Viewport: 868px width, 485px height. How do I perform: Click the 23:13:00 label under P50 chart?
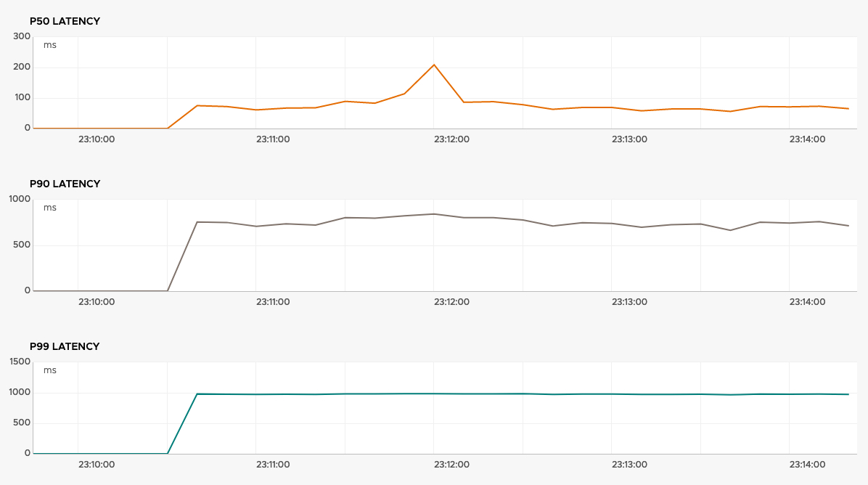629,139
